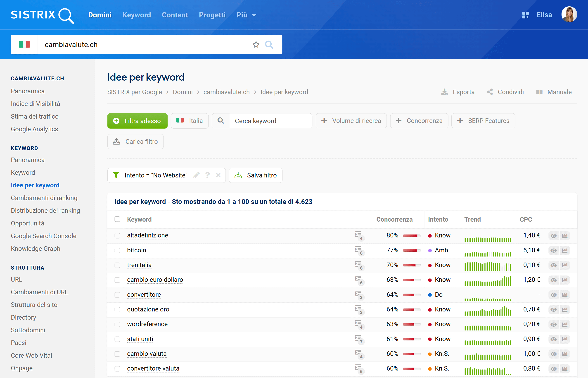Click the Condividi share icon
Screen dimensions: 588x378
click(x=490, y=92)
